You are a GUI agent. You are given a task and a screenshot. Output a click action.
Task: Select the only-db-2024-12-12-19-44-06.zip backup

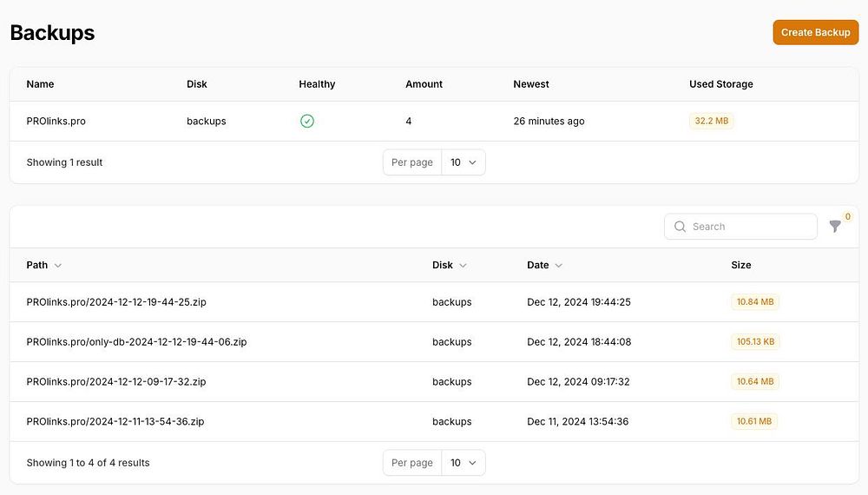[136, 342]
